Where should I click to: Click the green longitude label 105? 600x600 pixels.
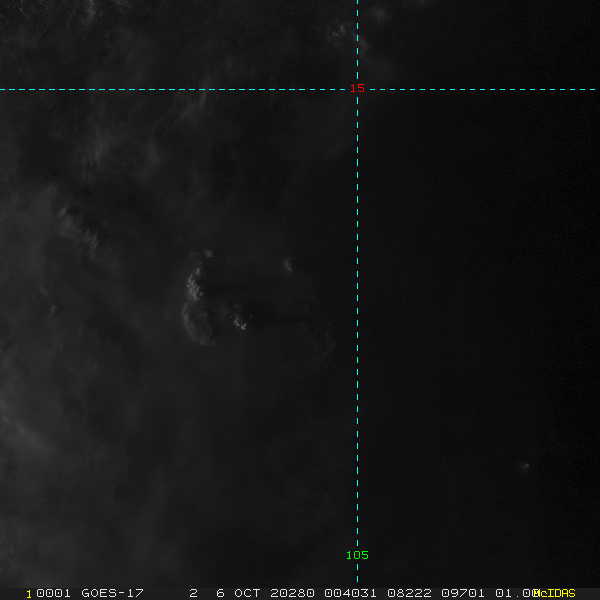[x=357, y=555]
